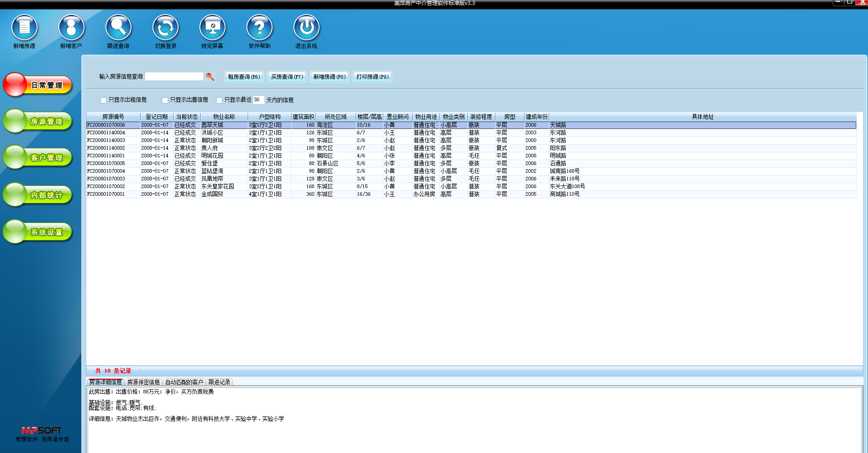Sort by the 物业名称 column header
This screenshot has height=453, width=868.
point(224,117)
